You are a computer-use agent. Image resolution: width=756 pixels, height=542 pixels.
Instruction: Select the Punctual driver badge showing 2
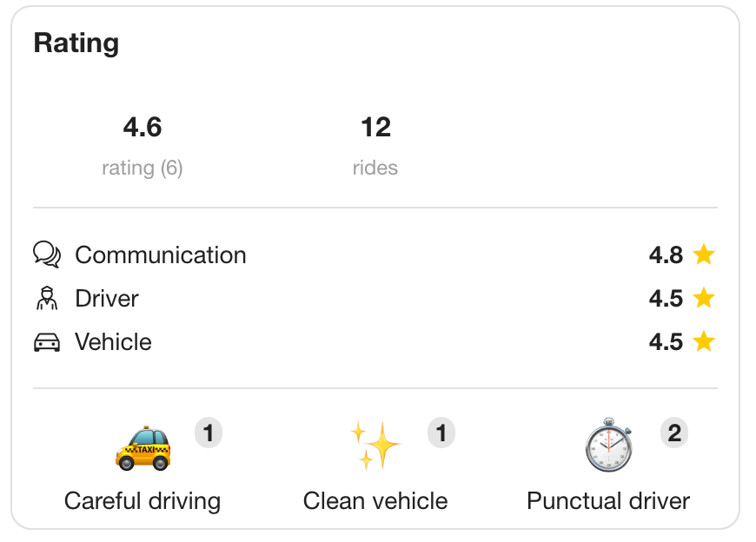pos(673,433)
